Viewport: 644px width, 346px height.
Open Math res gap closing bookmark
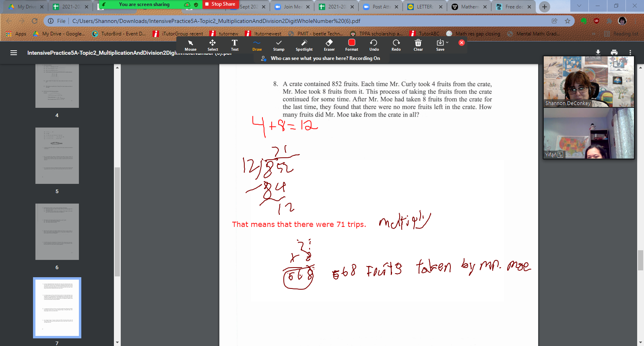point(473,34)
